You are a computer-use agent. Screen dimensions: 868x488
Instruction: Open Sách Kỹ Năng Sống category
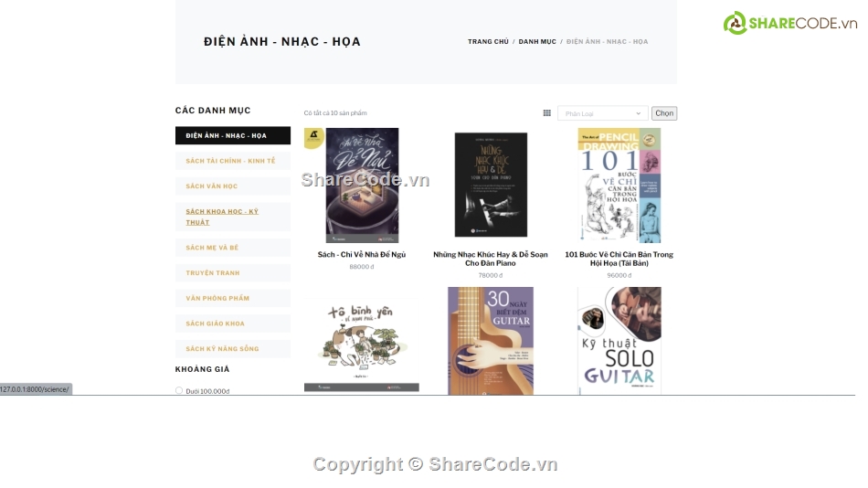pyautogui.click(x=233, y=348)
